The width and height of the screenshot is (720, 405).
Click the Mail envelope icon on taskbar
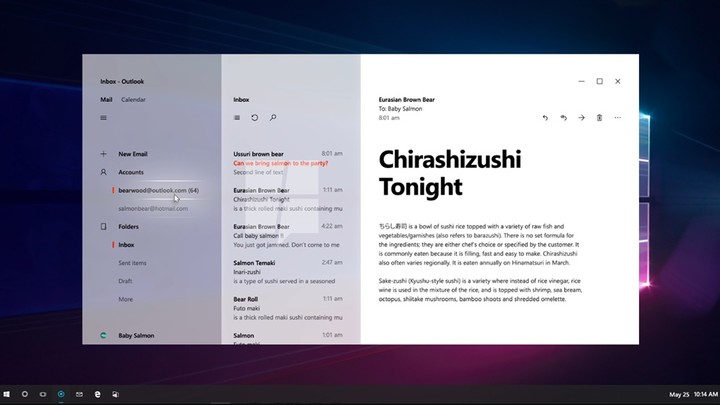pyautogui.click(x=79, y=394)
